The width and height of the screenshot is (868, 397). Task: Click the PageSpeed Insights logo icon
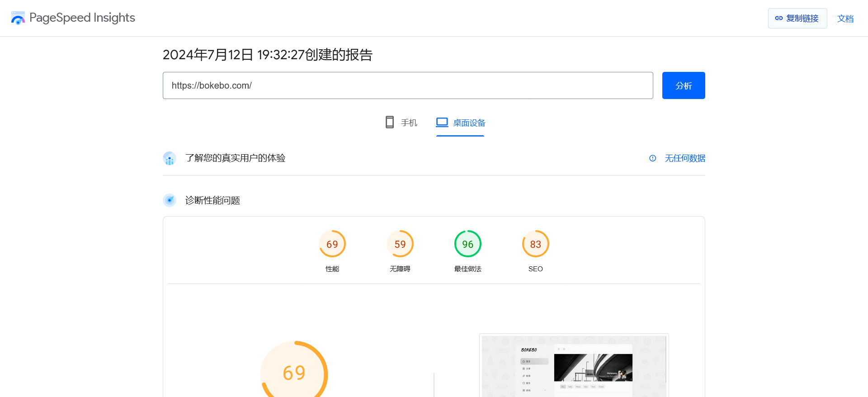18,18
